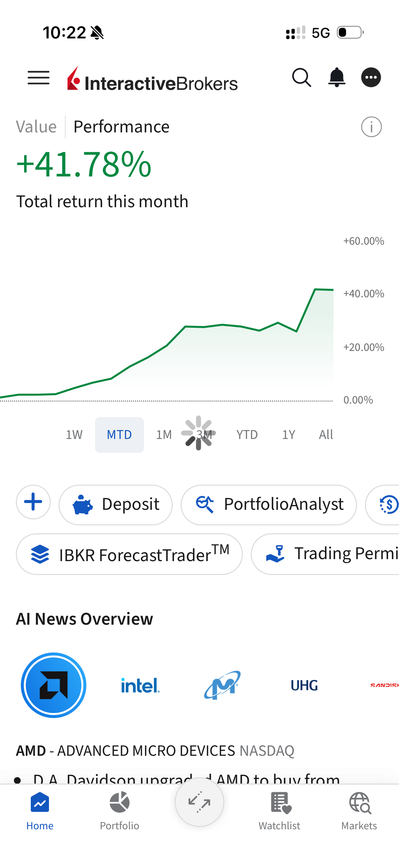Open the center trade arrows button
399x868 pixels.
[199, 802]
